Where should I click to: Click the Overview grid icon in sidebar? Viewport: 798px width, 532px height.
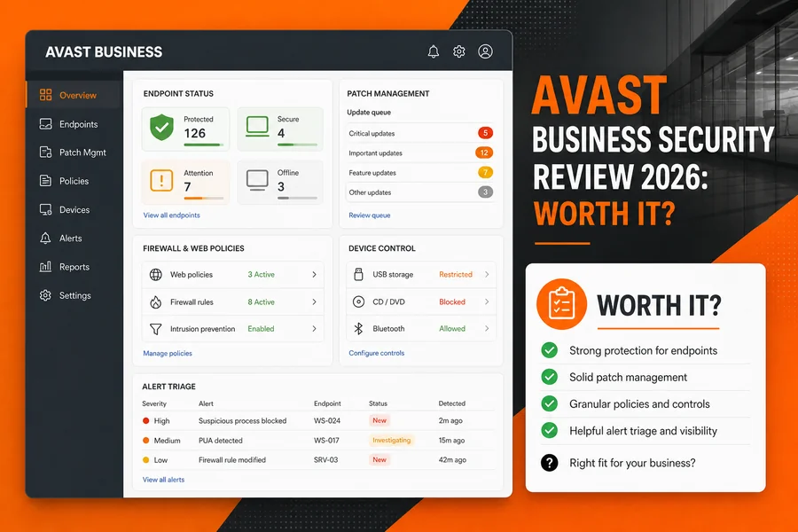coord(46,95)
